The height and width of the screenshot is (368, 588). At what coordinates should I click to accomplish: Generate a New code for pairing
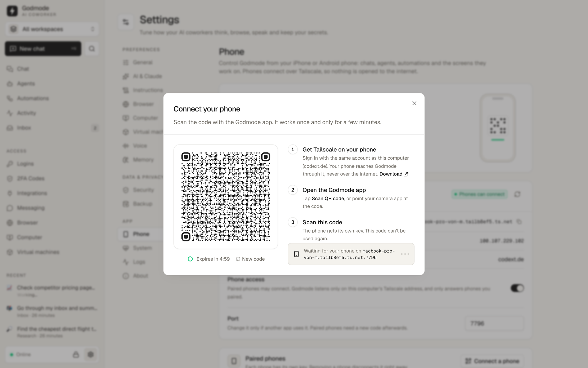(250, 259)
